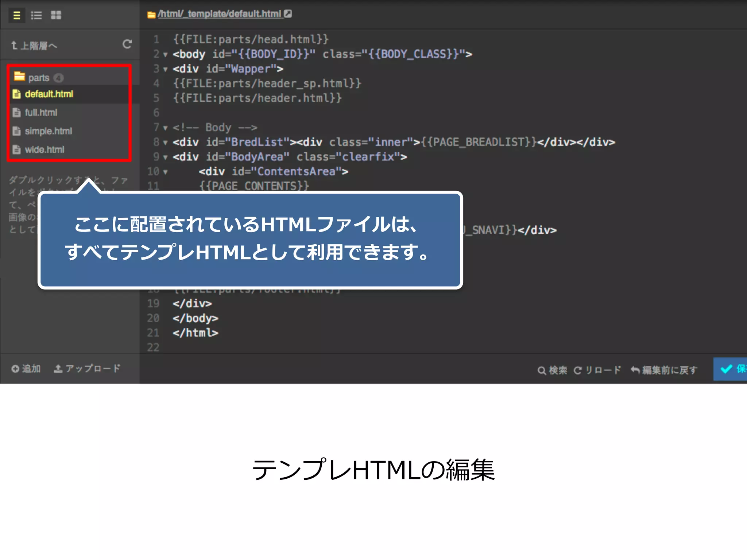Click the リロード reload button

pyautogui.click(x=597, y=370)
